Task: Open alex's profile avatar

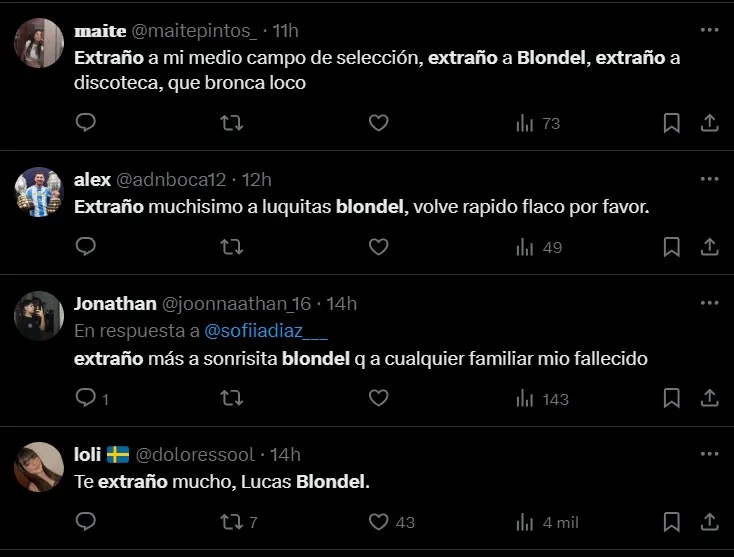Action: [x=39, y=192]
